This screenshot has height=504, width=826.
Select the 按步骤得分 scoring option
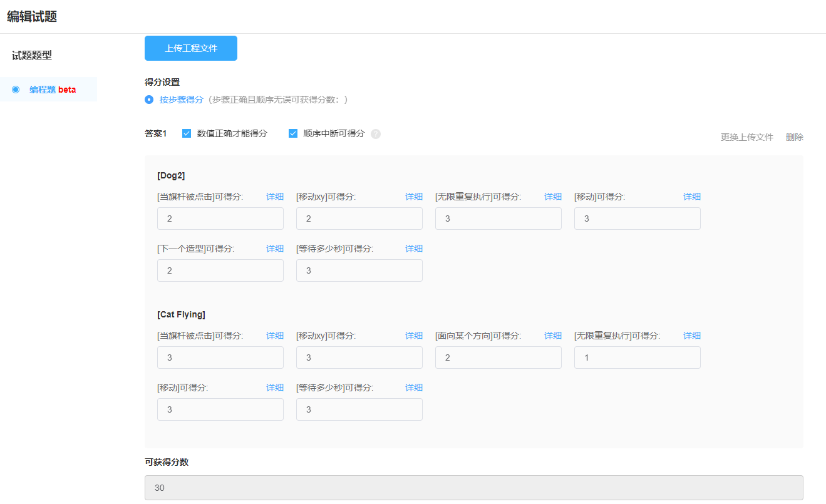tap(148, 99)
